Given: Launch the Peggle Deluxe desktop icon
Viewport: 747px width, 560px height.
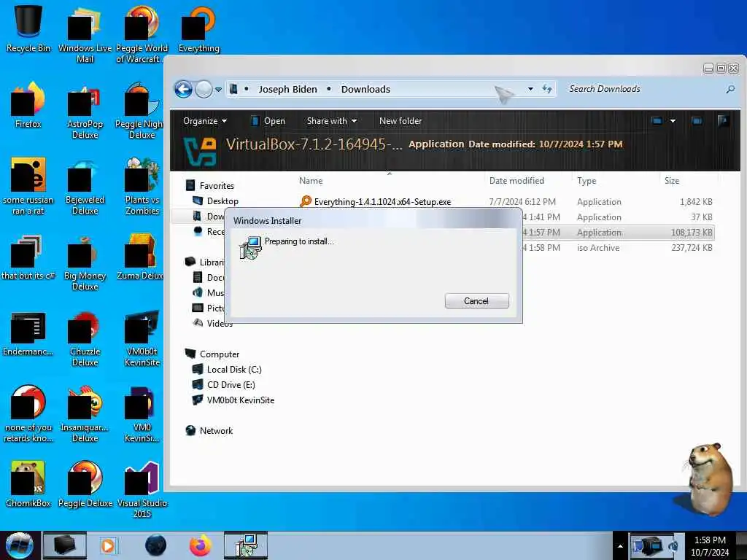Looking at the screenshot, I should tap(85, 485).
